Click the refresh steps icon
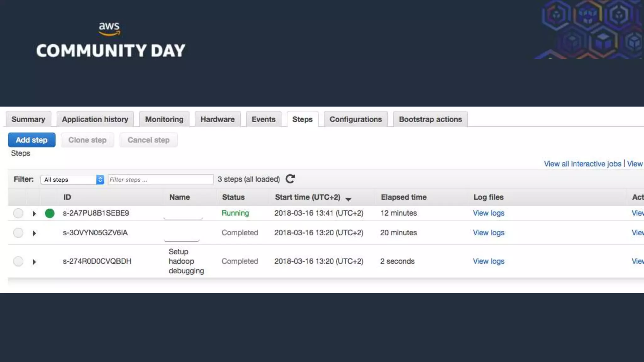Viewport: 644px width, 362px height. pyautogui.click(x=290, y=179)
